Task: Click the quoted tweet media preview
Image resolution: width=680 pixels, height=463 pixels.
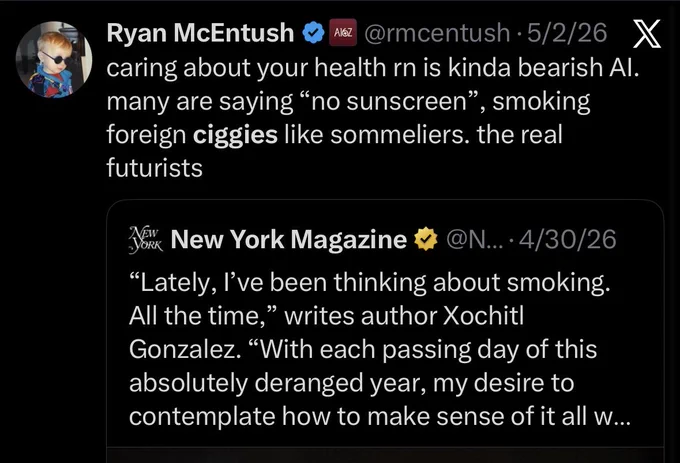Action: [385, 455]
